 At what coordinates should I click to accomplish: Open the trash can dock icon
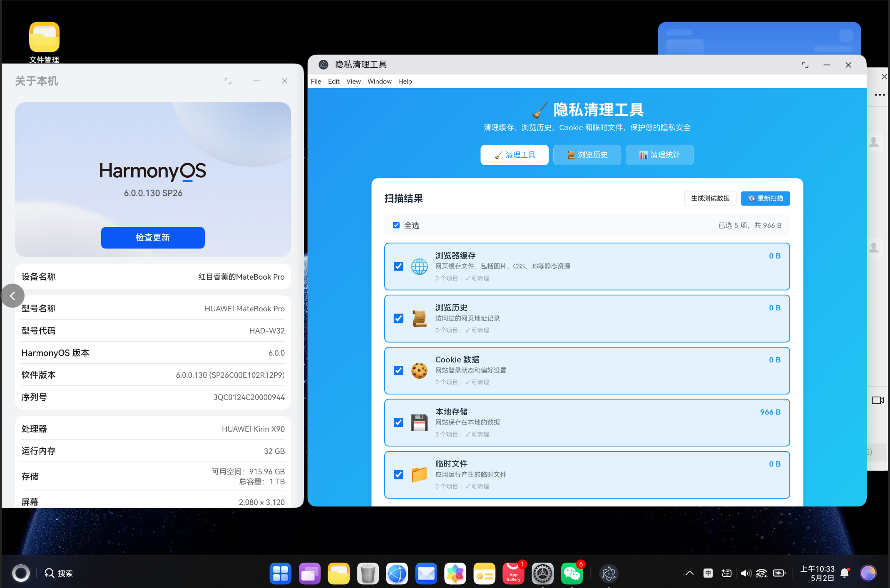click(368, 573)
